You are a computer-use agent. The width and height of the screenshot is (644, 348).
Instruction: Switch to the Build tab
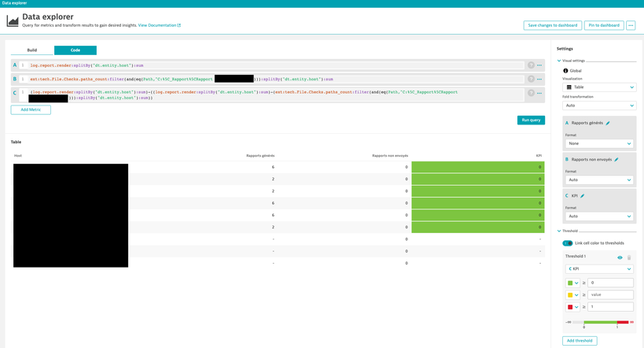(32, 50)
